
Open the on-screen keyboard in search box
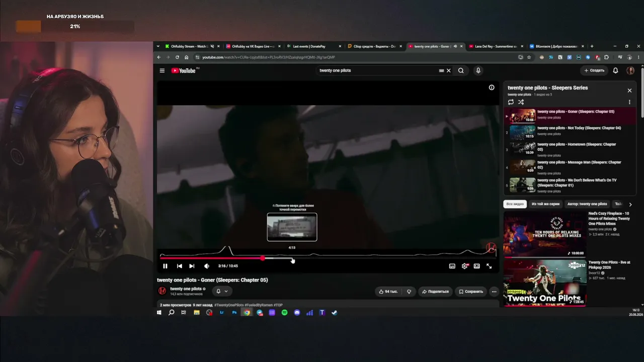tap(441, 70)
